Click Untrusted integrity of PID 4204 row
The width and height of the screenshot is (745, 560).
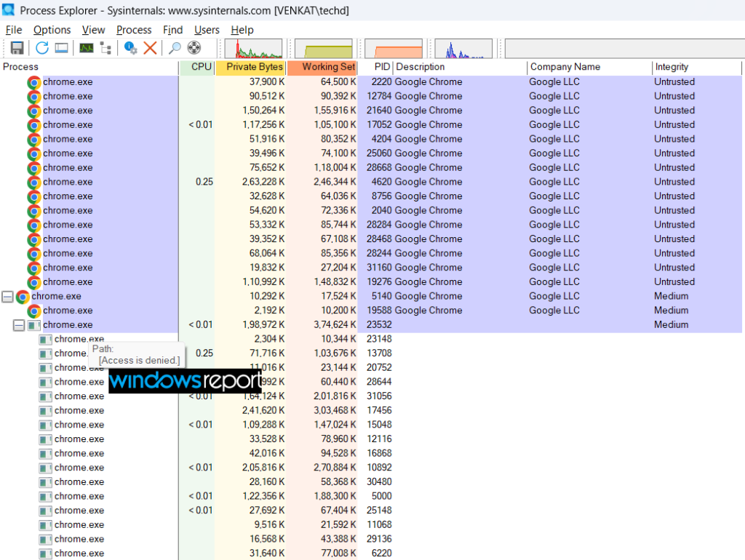[674, 139]
